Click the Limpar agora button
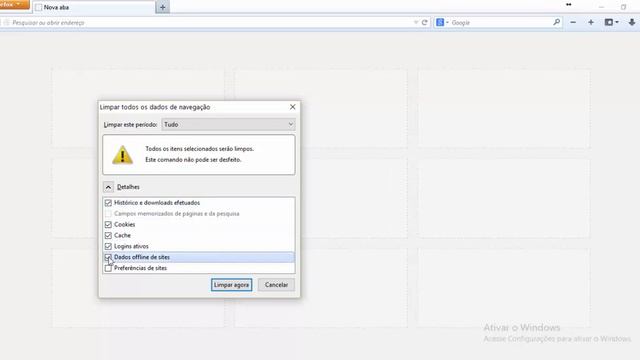 click(231, 285)
